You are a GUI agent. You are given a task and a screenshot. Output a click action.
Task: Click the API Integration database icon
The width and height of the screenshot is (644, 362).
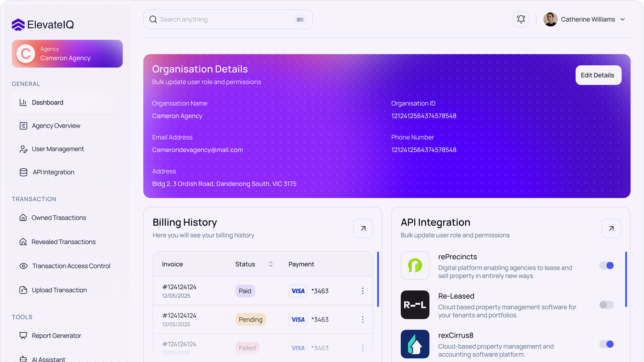(23, 172)
